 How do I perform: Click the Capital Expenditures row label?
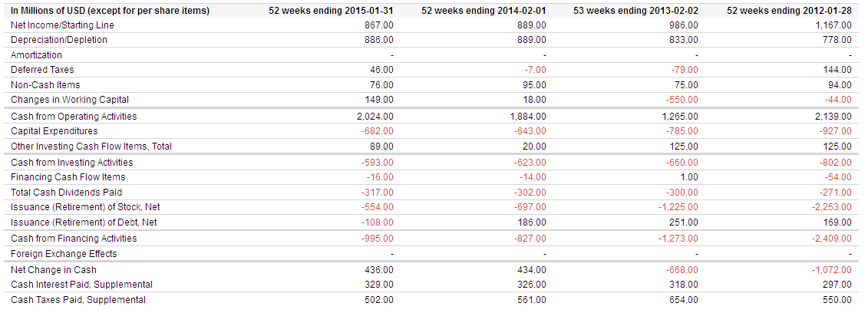tap(54, 131)
